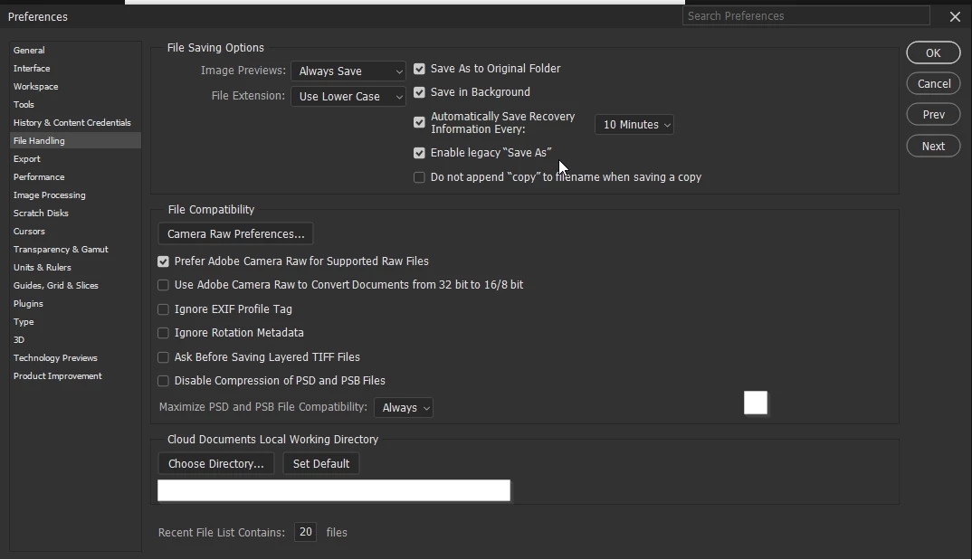Toggle Prefer Adobe Camera Raw for Supported Raw Files
Screen dimensions: 972x560
point(163,261)
